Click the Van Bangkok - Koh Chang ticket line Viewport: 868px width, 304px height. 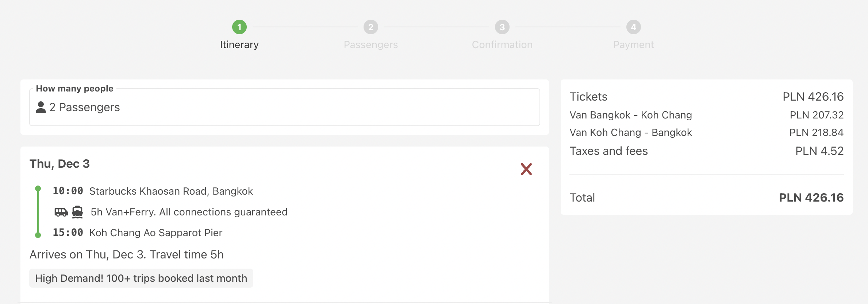coord(707,115)
